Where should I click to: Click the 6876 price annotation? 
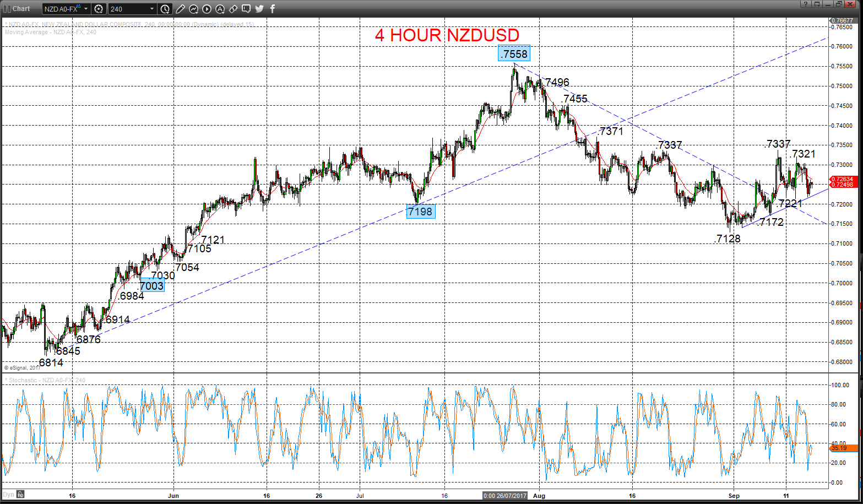88,339
